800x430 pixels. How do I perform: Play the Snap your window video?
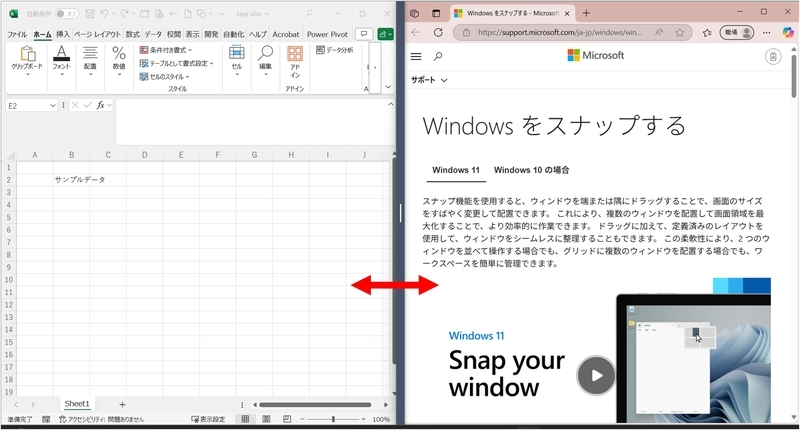596,375
